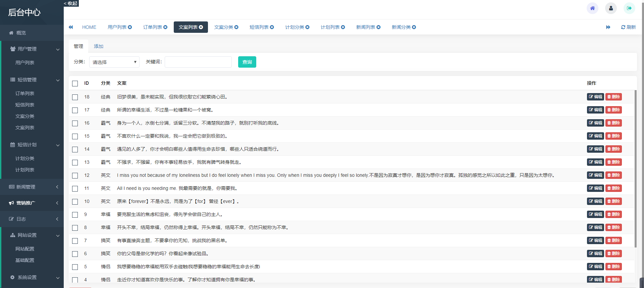Open the user profile icon
644x288 pixels.
coord(611,8)
